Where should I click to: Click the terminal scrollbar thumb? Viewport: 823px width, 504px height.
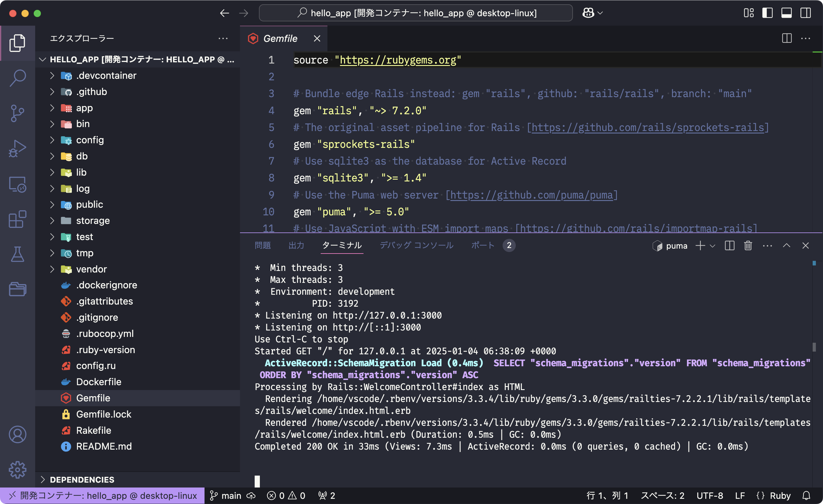coord(814,347)
